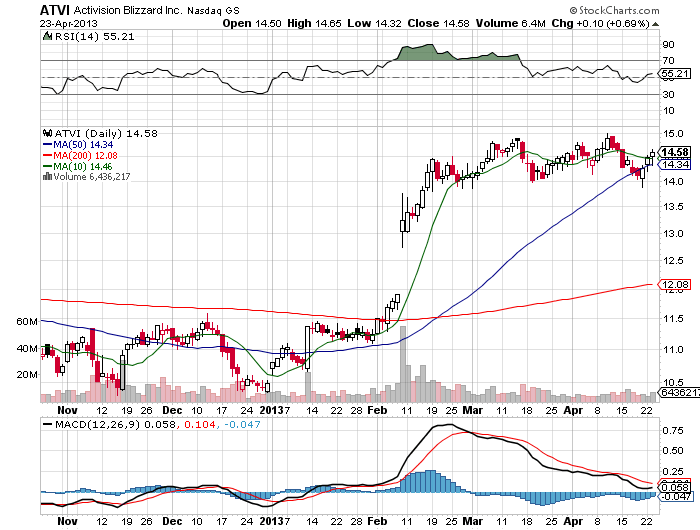Image resolution: width=700 pixels, height=530 pixels.
Task: Click the blue -0.047 histogram value
Action: [x=242, y=424]
